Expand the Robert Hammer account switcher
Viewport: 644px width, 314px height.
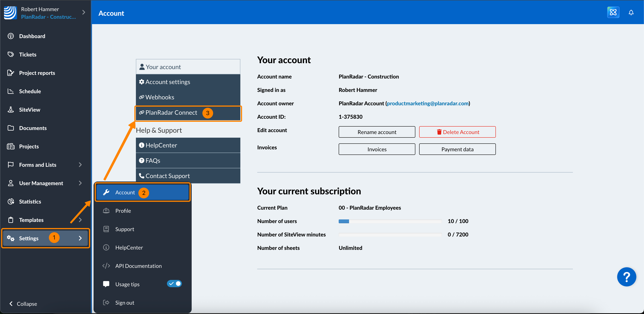tap(84, 12)
